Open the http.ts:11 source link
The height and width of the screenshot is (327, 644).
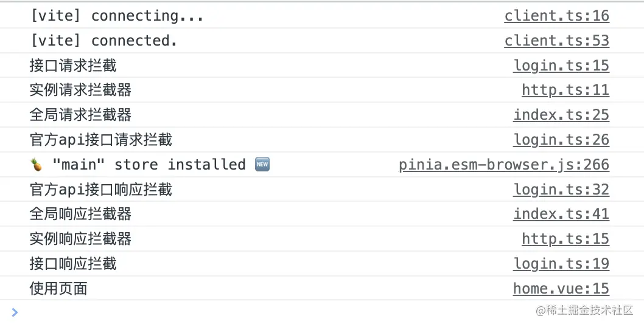pyautogui.click(x=565, y=90)
